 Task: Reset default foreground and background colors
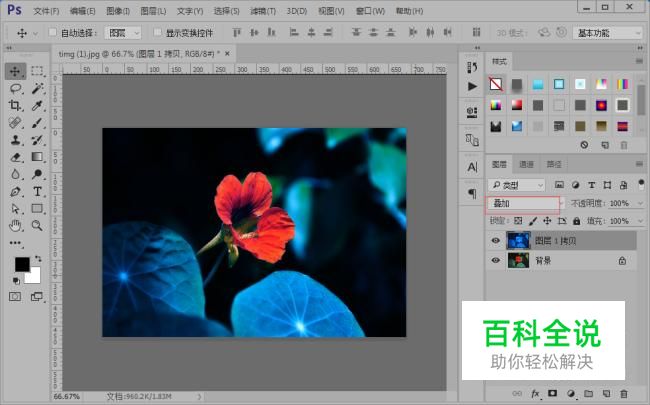point(16,281)
